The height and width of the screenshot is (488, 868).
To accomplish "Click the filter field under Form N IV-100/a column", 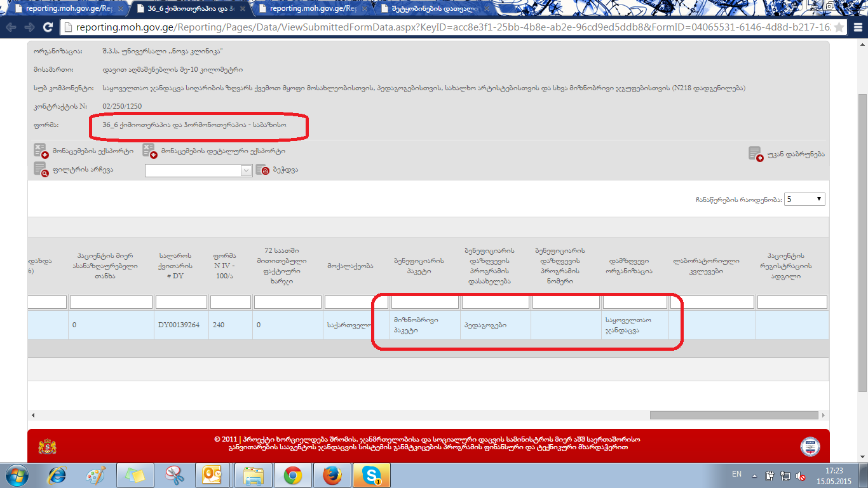I will coord(230,302).
